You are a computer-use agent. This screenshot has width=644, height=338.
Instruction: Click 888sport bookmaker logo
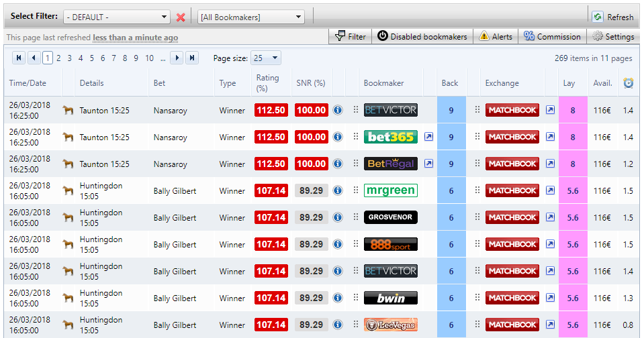(391, 244)
